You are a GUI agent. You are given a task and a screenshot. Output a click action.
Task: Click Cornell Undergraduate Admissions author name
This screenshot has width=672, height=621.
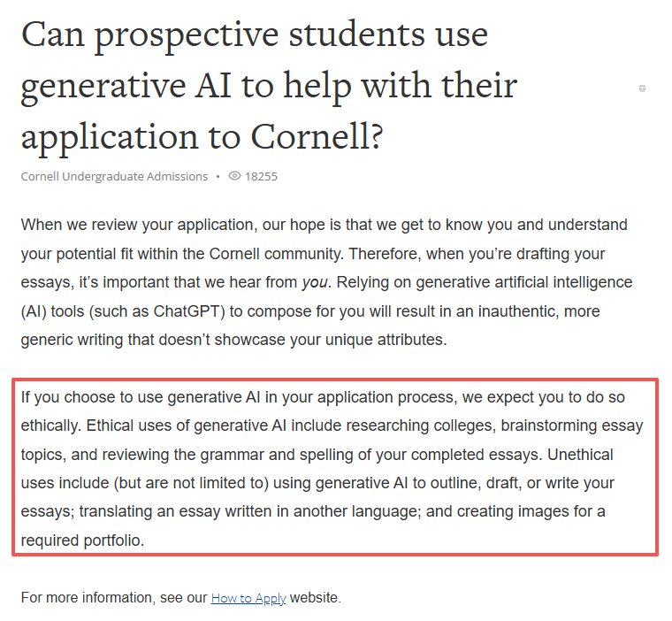coord(114,176)
